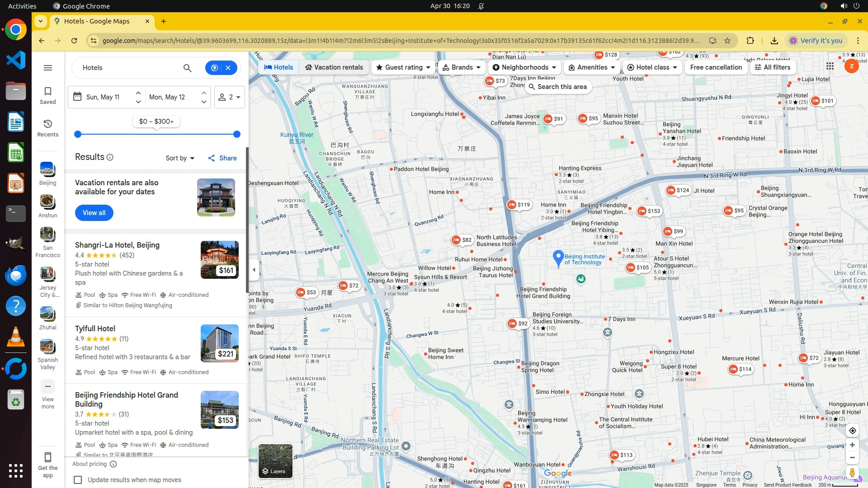Open guest count dropdown
This screenshot has height=488, width=868.
coord(230,97)
